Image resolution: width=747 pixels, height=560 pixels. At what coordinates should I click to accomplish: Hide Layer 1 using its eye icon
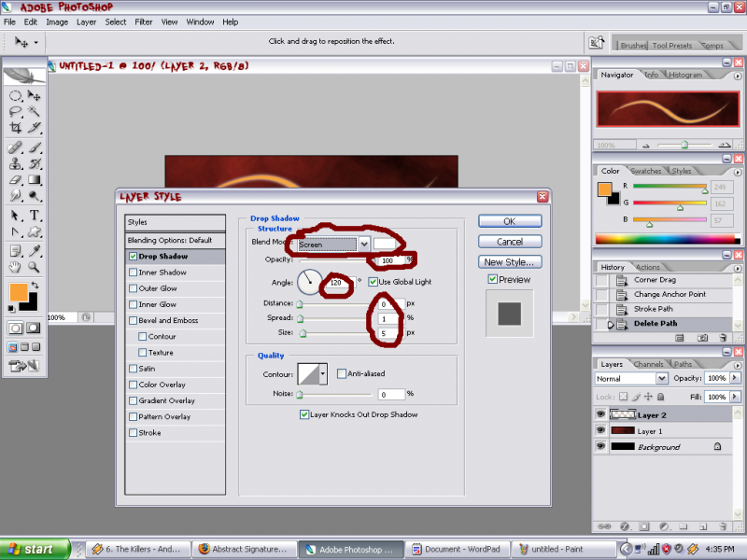click(x=600, y=430)
